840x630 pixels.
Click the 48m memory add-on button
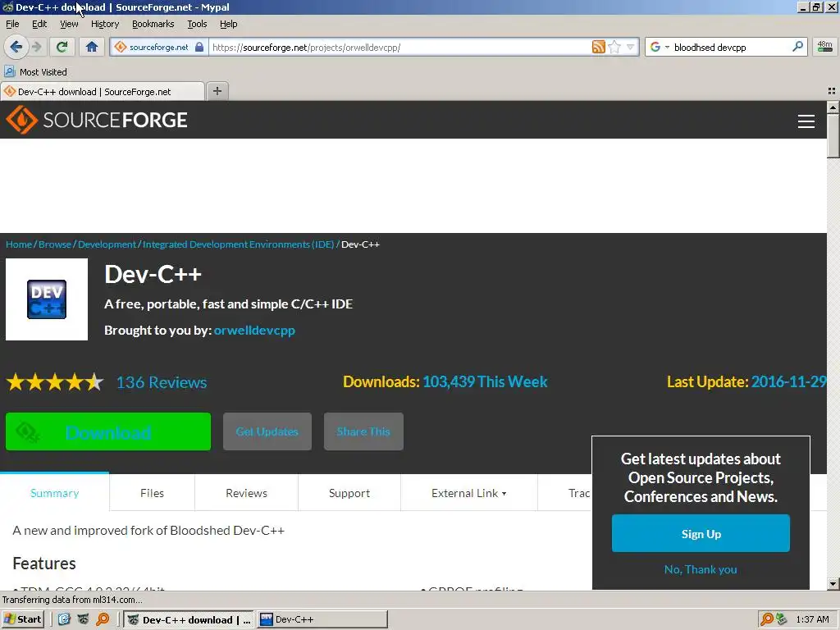coord(824,47)
